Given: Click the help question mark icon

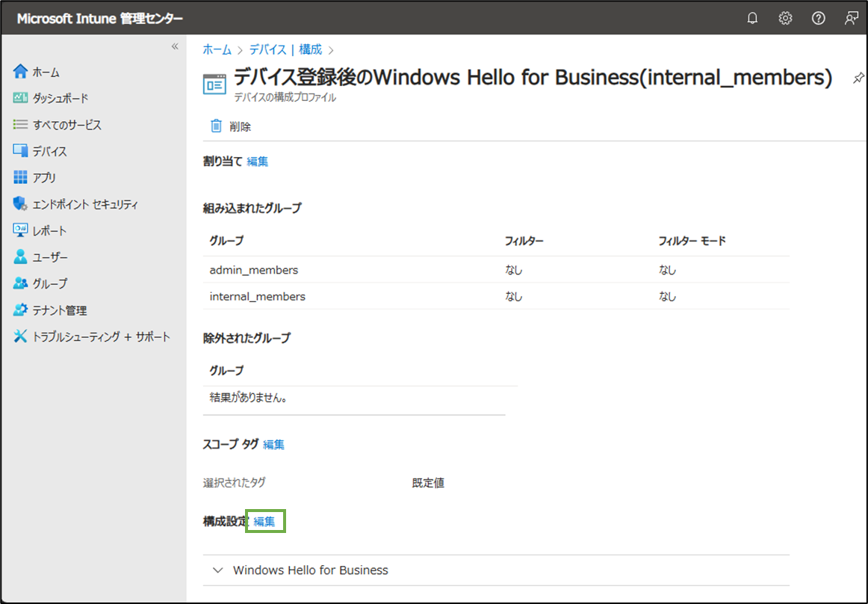Looking at the screenshot, I should (818, 18).
